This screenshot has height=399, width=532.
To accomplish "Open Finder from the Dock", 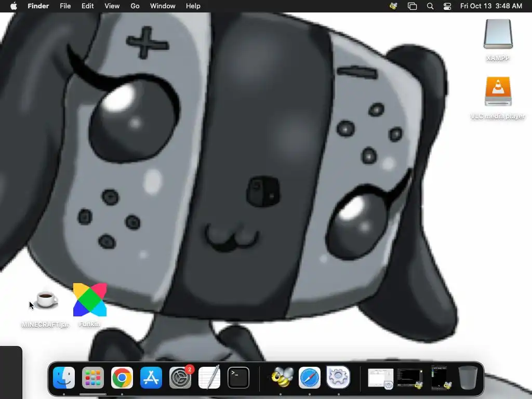I will [64, 378].
